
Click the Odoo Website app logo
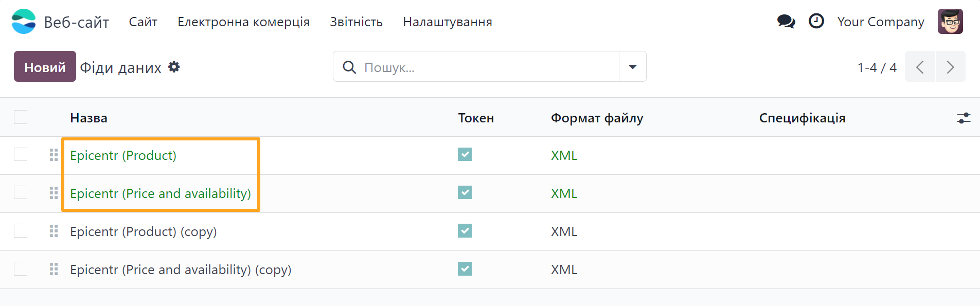(x=23, y=21)
